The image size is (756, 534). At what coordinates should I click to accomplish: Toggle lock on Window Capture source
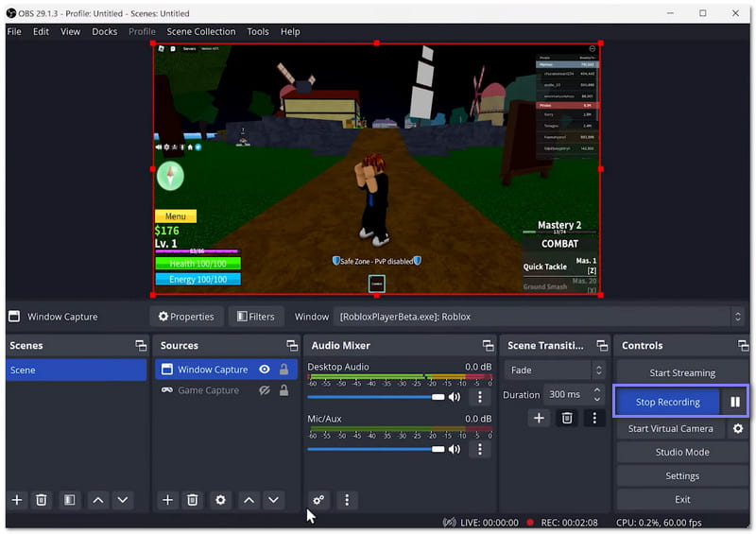(x=284, y=370)
